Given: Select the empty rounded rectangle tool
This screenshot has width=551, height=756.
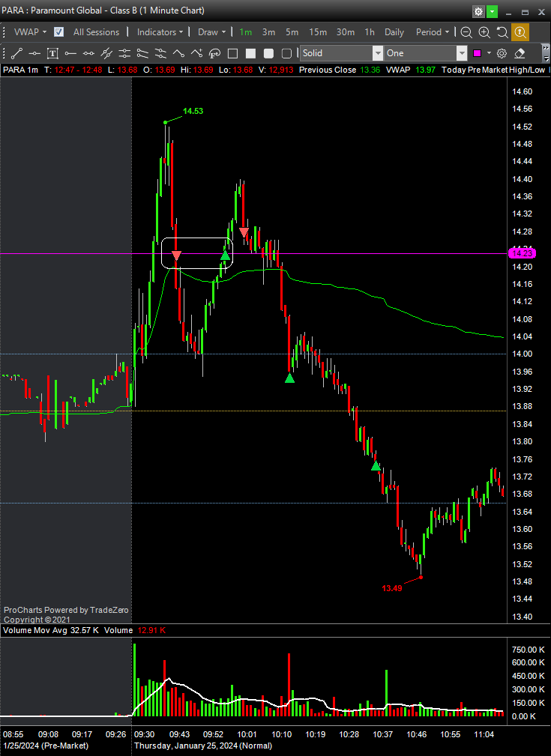Looking at the screenshot, I should coord(286,53).
